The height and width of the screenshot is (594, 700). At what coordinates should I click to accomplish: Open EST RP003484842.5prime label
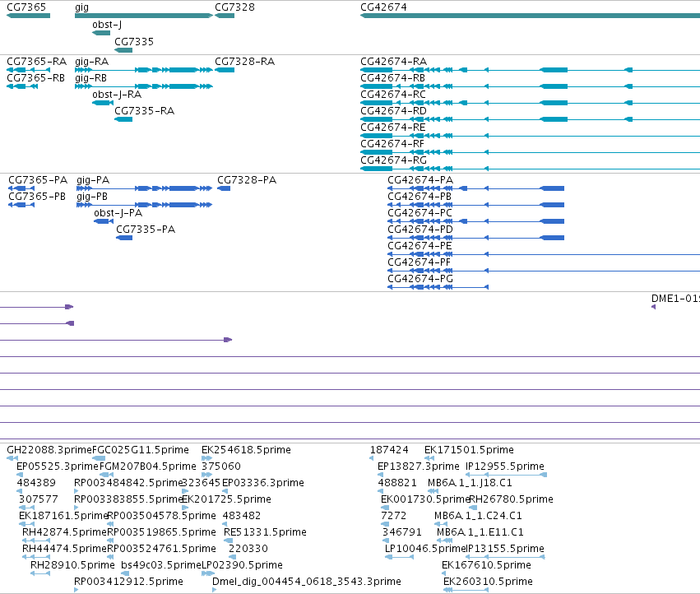click(128, 483)
